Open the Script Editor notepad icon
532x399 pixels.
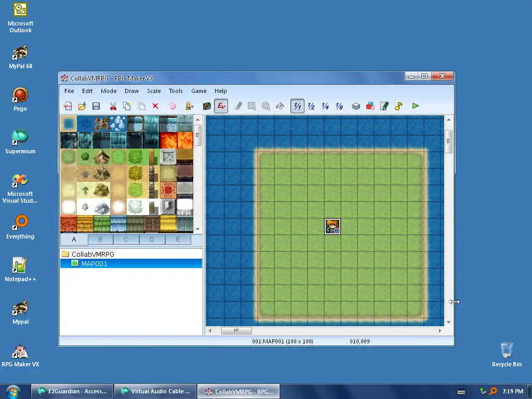tap(384, 106)
